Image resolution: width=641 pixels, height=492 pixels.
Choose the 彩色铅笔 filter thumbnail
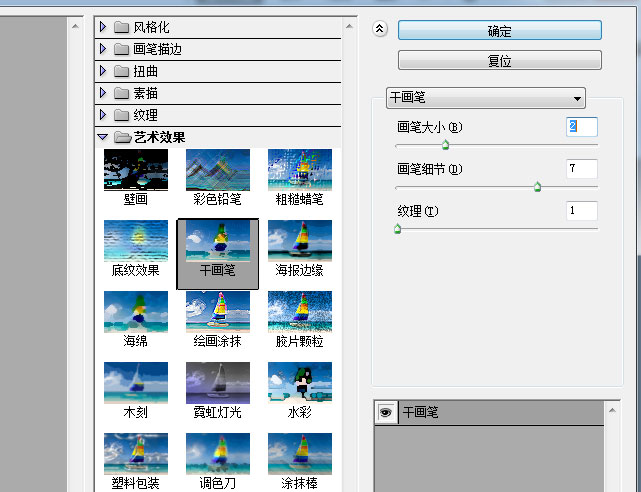[x=217, y=170]
